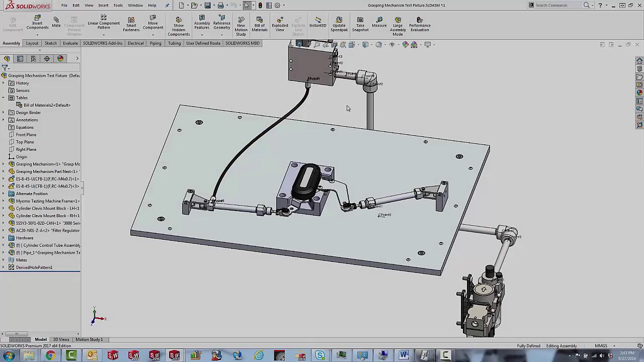Click the Open document icon
The image size is (644, 362).
click(x=194, y=5)
